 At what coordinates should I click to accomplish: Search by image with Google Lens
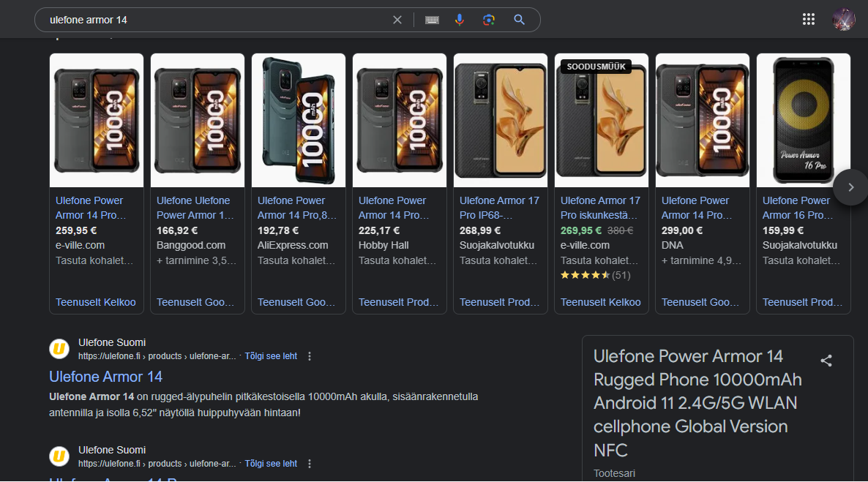(x=489, y=20)
